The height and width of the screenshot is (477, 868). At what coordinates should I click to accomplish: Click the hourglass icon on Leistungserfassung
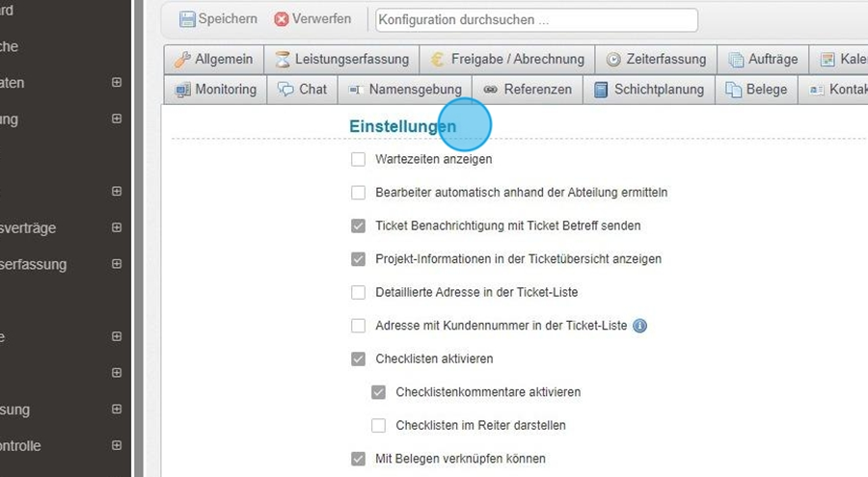tap(283, 60)
